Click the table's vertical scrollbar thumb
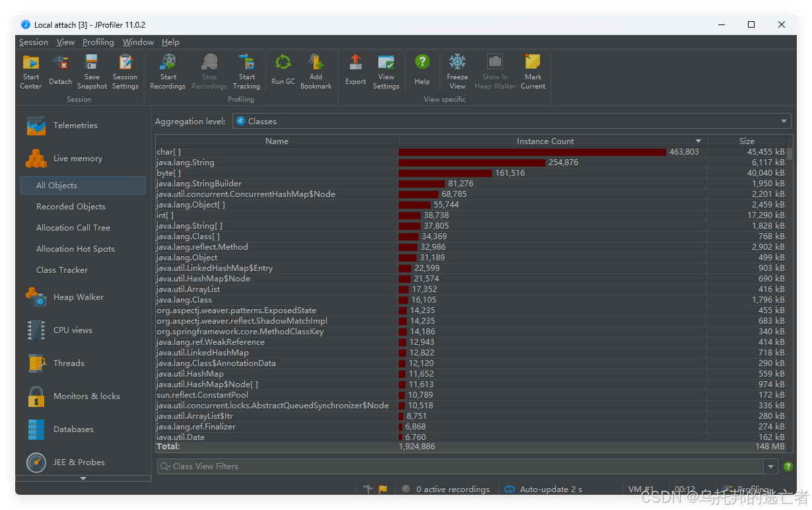The height and width of the screenshot is (510, 812). click(x=790, y=153)
